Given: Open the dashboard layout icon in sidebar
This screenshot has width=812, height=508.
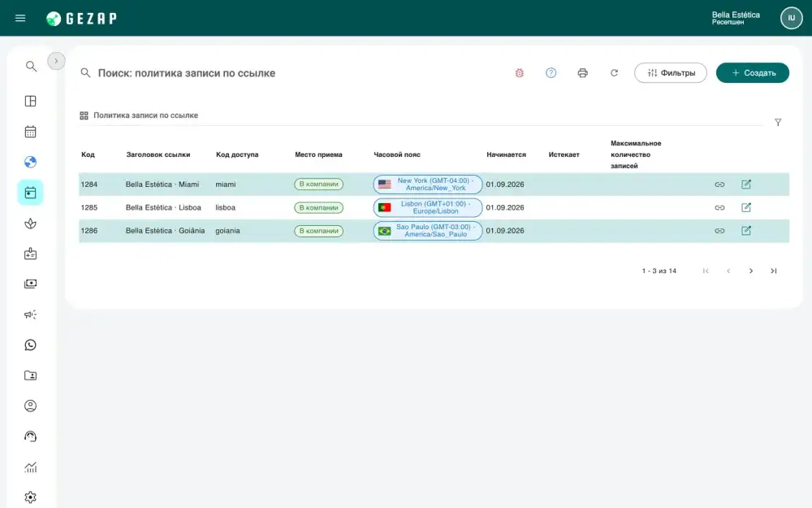Looking at the screenshot, I should [x=31, y=101].
